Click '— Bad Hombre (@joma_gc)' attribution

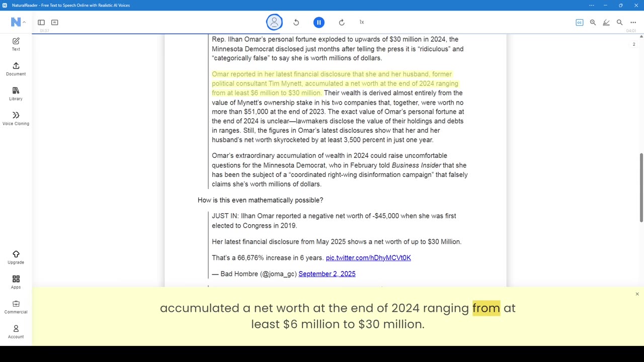coord(254,274)
